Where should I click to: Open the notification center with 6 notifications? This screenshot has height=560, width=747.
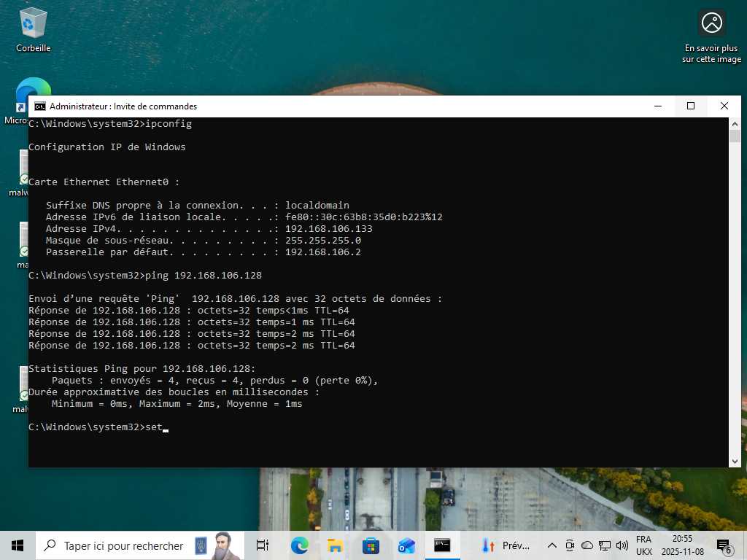[724, 545]
